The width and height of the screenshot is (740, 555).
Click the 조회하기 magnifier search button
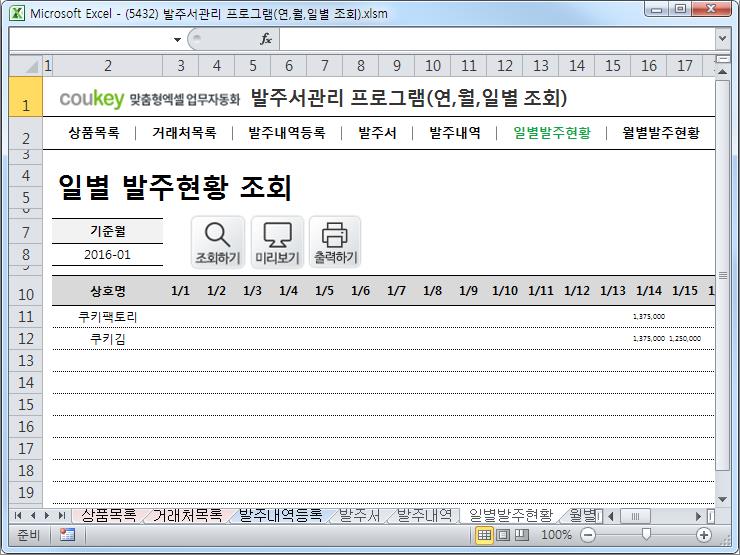[x=218, y=243]
